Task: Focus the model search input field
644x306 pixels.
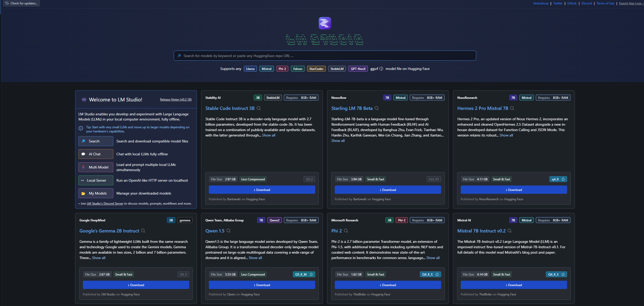Action: [x=325, y=56]
